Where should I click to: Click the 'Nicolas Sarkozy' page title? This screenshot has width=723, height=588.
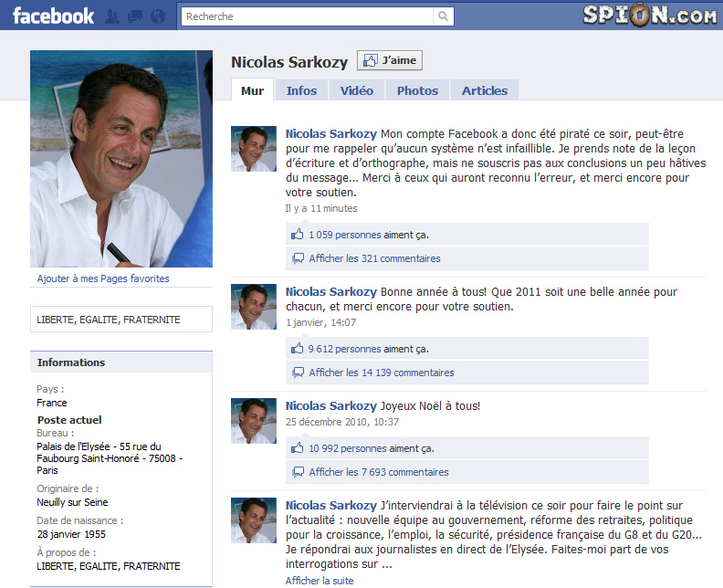(289, 62)
